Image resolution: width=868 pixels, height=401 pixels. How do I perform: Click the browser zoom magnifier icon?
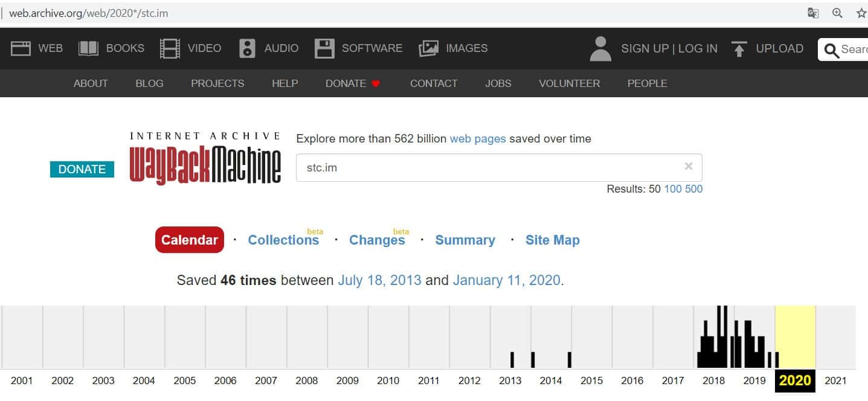click(x=837, y=13)
